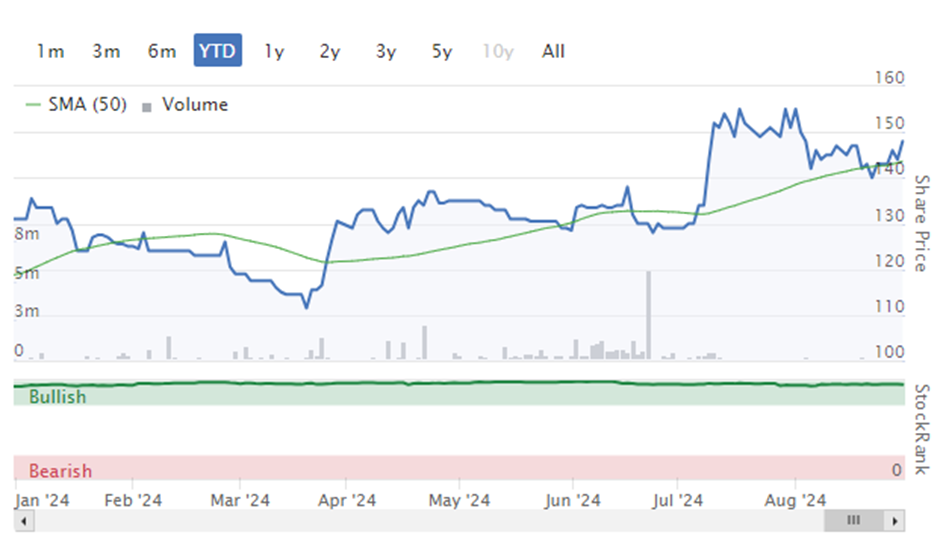The width and height of the screenshot is (940, 538).
Task: Click the 120 price axis value
Action: point(889,261)
